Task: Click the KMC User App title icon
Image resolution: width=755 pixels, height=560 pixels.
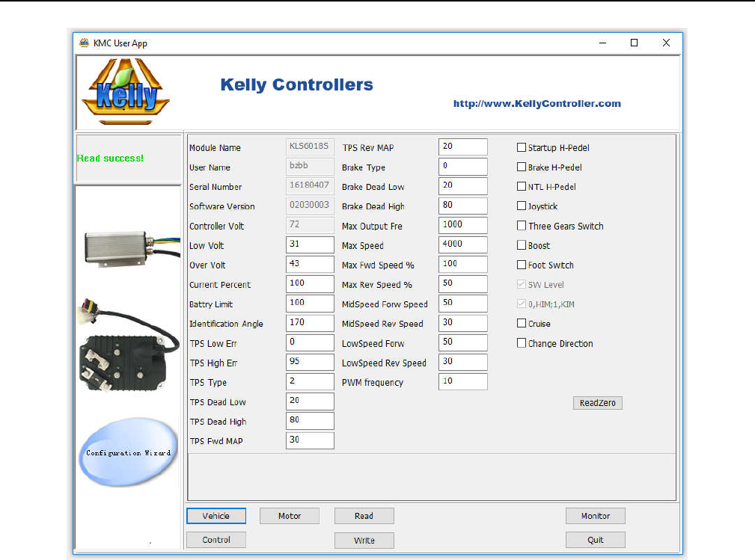Action: point(85,43)
